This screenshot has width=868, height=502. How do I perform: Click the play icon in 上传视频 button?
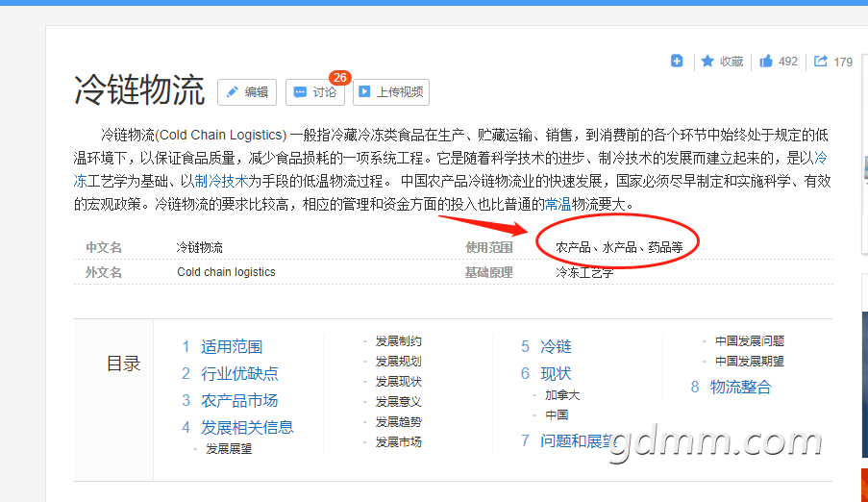click(x=364, y=92)
